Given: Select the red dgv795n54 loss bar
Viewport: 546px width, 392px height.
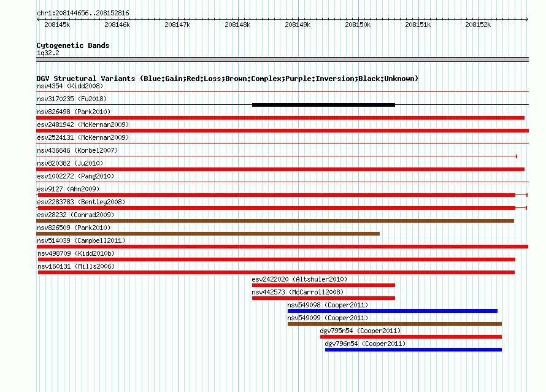Looking at the screenshot, I should [x=411, y=337].
